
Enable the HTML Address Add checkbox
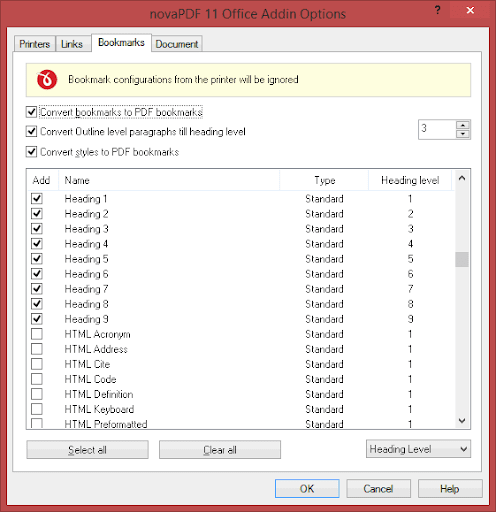pos(37,349)
